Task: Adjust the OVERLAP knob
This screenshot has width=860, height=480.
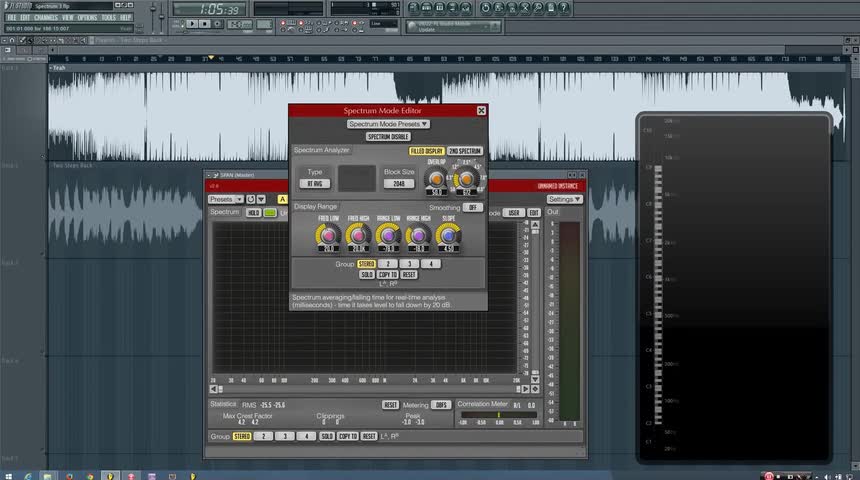Action: [436, 179]
